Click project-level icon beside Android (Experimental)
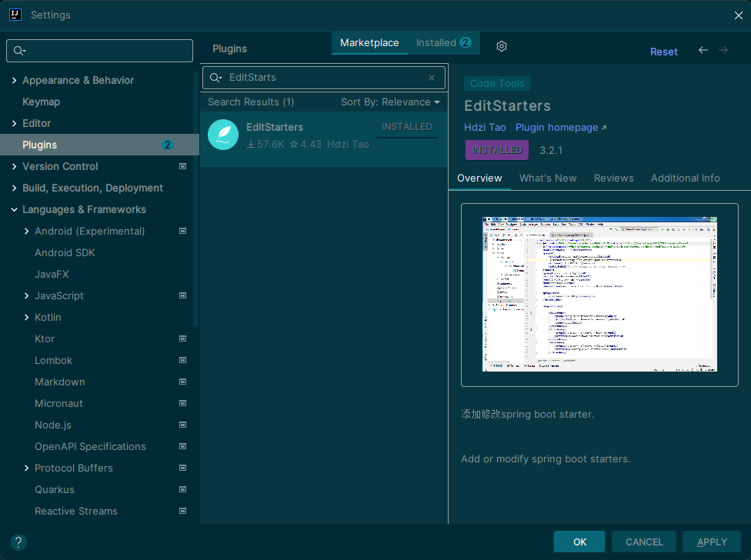This screenshot has width=751, height=560. click(182, 231)
